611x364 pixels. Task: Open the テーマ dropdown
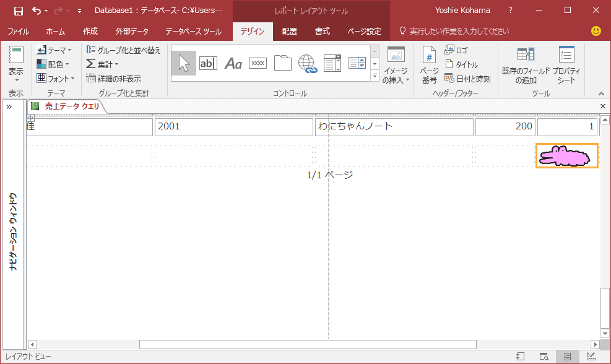pyautogui.click(x=54, y=50)
